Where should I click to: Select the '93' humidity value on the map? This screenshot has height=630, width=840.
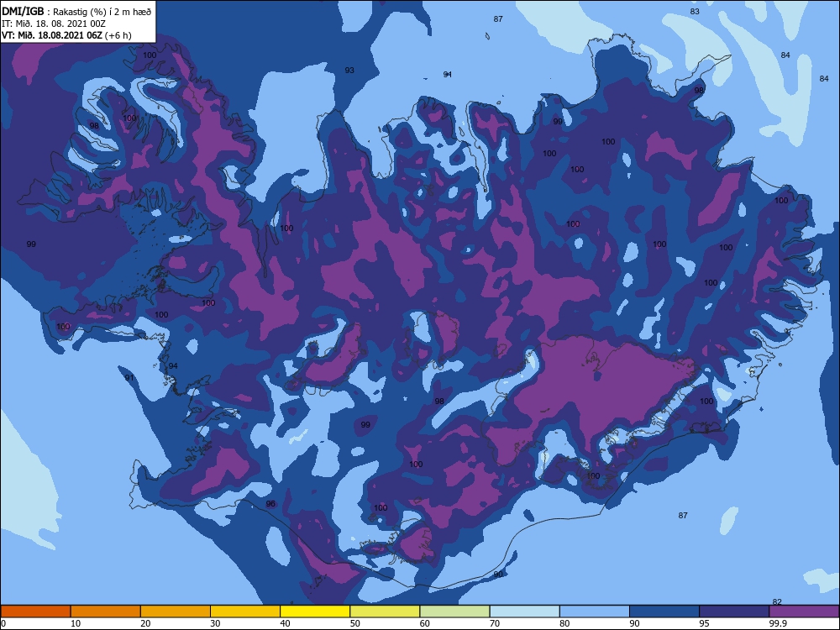pyautogui.click(x=349, y=71)
